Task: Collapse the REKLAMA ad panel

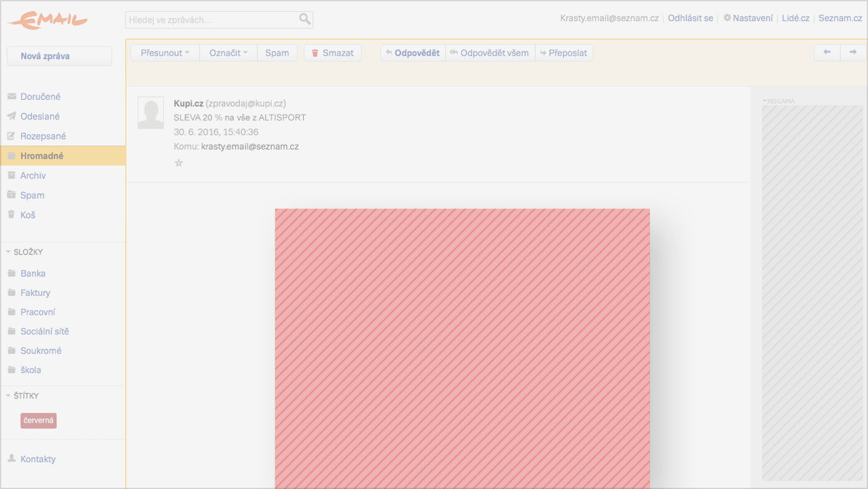Action: coord(764,101)
